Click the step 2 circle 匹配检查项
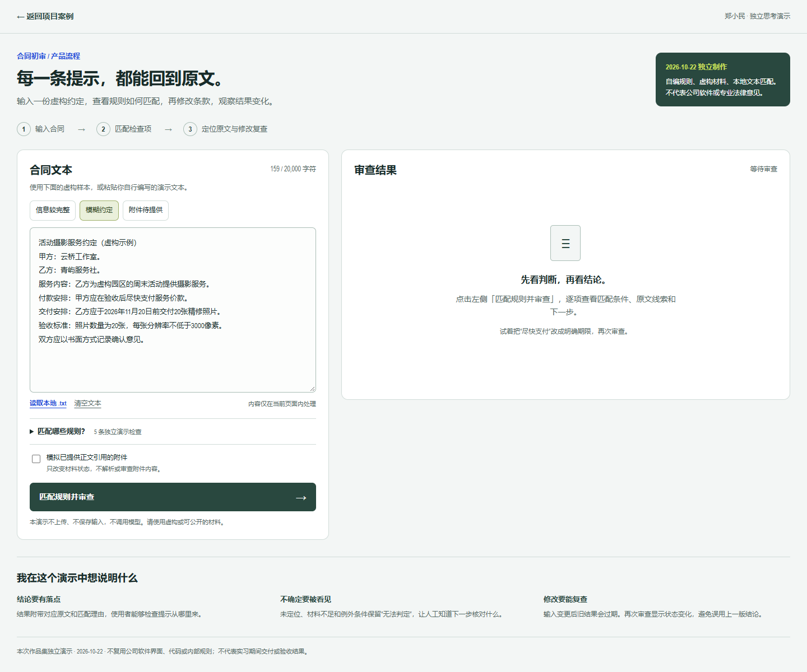Image resolution: width=807 pixels, height=672 pixels. click(x=103, y=129)
